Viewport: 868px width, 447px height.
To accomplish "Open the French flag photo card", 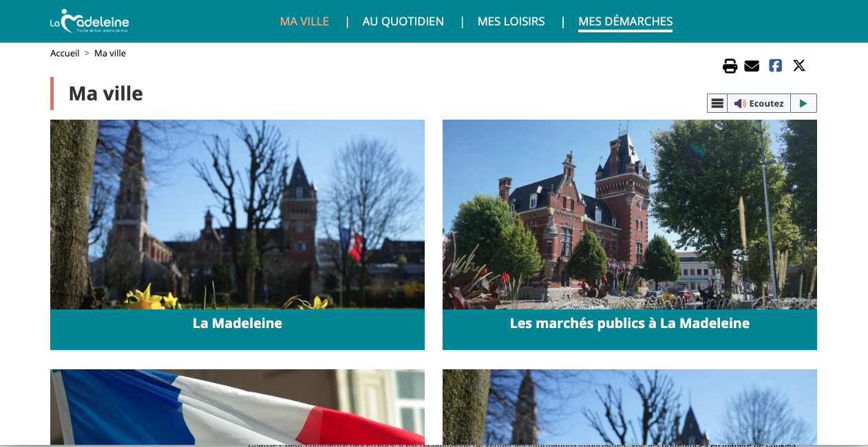I will 237,406.
